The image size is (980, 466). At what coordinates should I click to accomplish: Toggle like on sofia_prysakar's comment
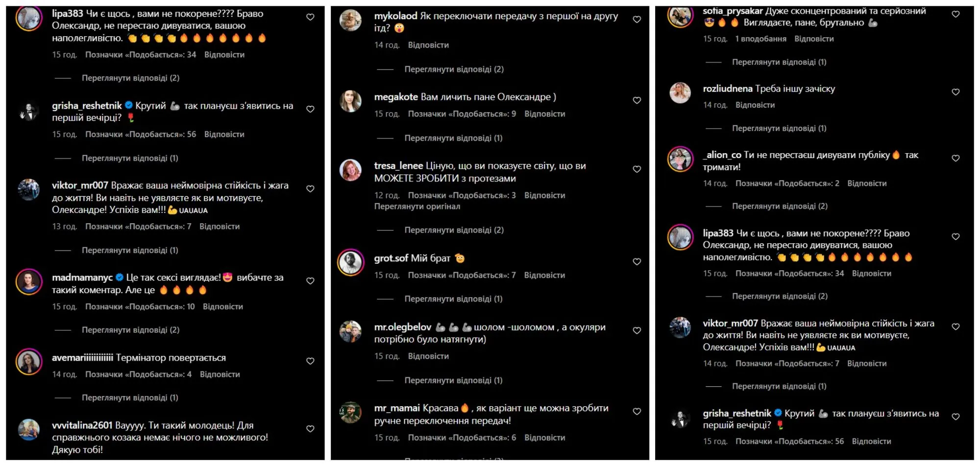955,14
